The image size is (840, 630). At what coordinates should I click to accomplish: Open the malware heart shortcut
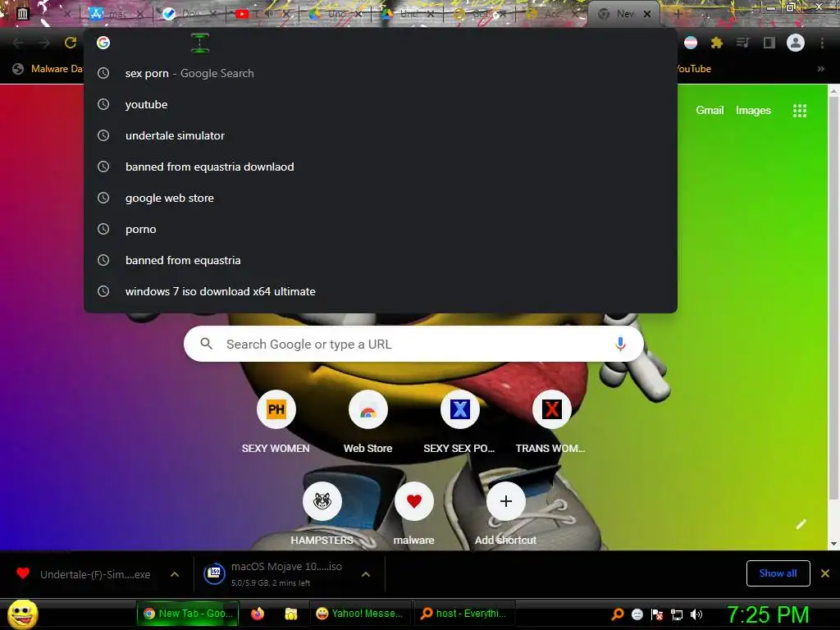point(413,514)
